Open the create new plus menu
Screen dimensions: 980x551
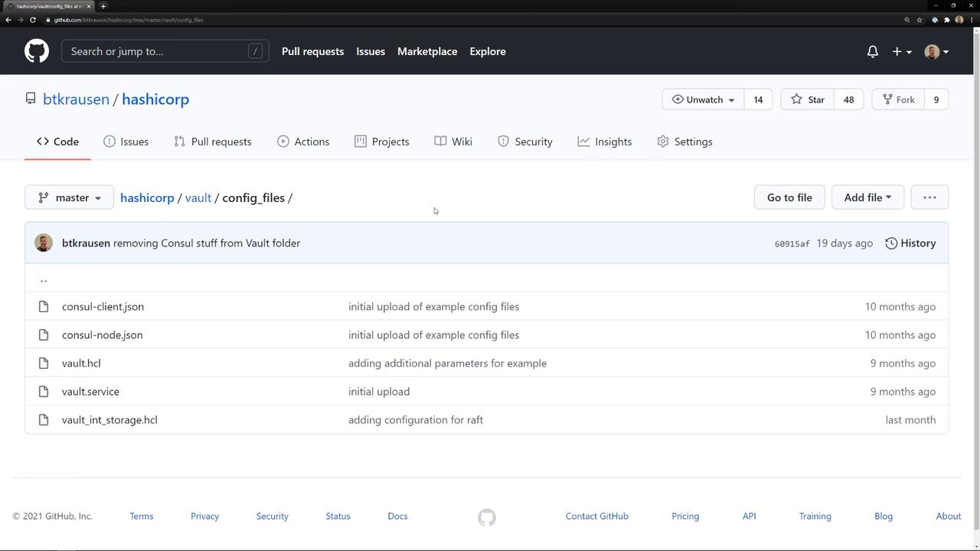[901, 51]
